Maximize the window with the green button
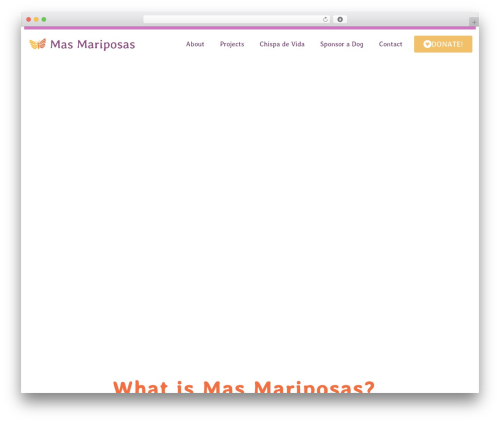The image size is (500, 423). pos(44,19)
